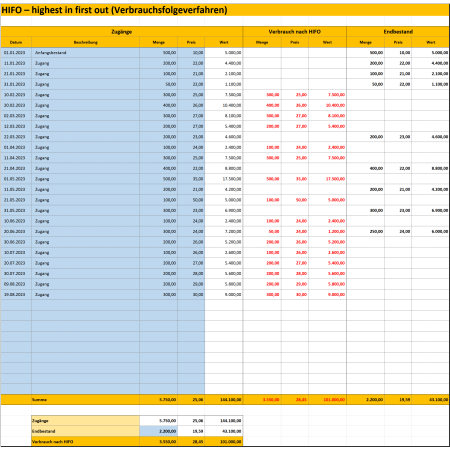Select the Wert header under Zugänge

[224, 42]
